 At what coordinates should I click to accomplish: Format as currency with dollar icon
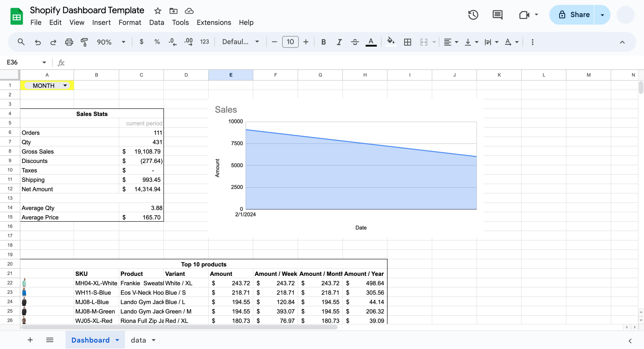point(142,42)
